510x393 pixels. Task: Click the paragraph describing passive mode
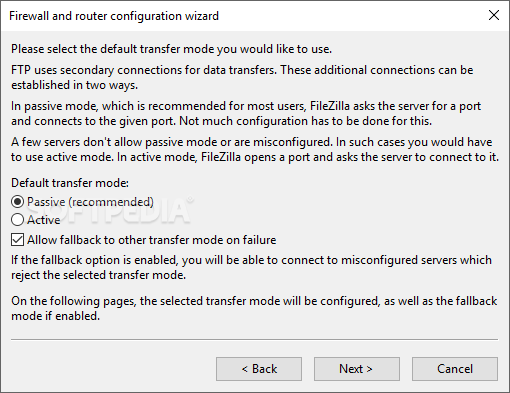tap(246, 113)
